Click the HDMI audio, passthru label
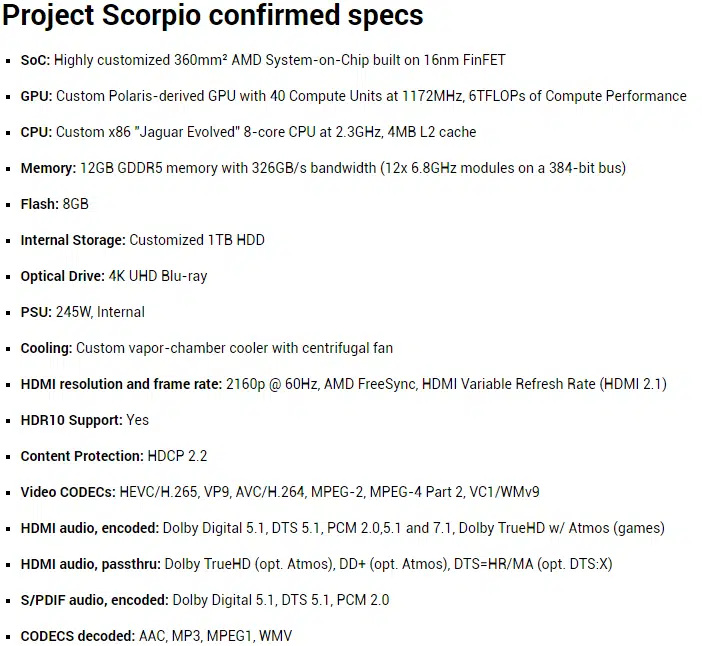Viewport: 702px width, 646px height. click(90, 565)
